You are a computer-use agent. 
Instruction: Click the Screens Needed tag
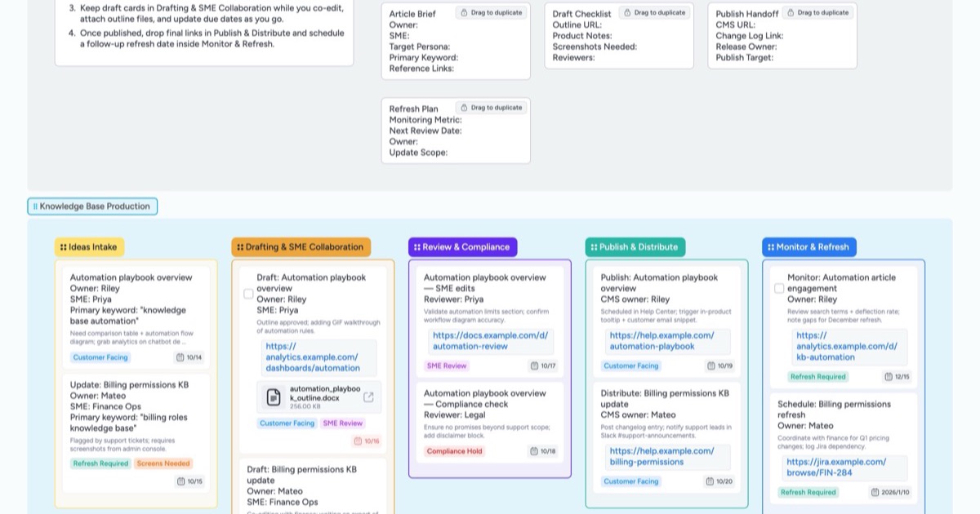tap(163, 463)
